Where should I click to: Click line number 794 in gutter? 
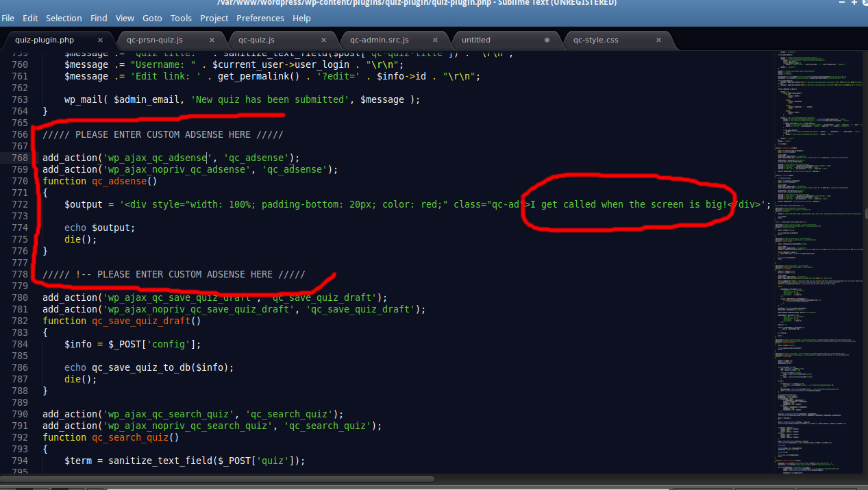(x=19, y=461)
